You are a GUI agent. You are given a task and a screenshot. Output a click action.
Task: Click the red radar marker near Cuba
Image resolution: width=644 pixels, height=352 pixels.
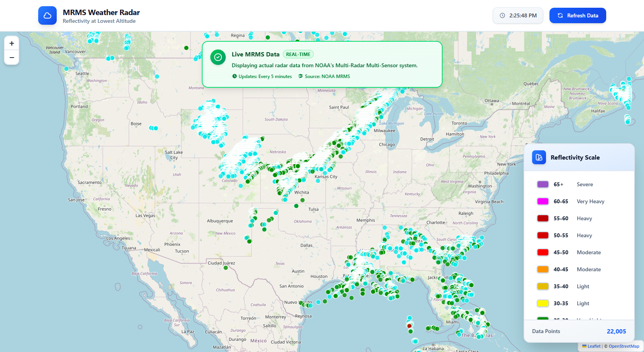pyautogui.click(x=409, y=326)
